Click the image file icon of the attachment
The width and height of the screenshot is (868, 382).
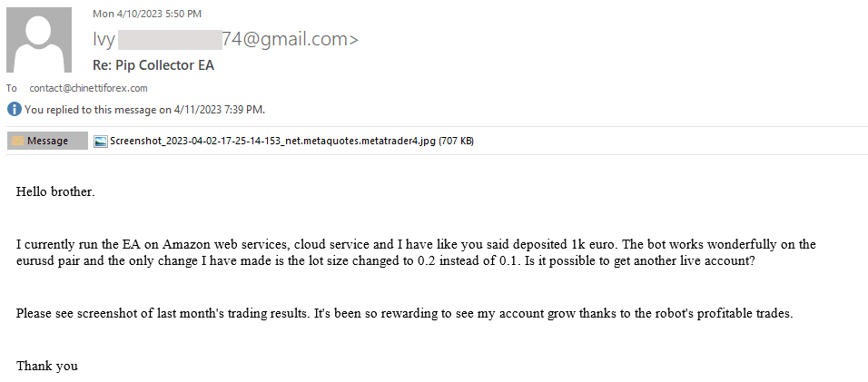(102, 142)
